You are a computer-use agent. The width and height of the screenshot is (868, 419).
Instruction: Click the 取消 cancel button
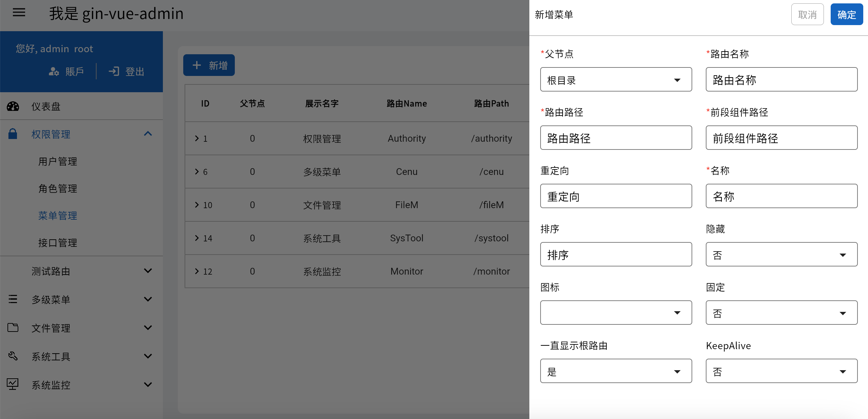pyautogui.click(x=807, y=15)
